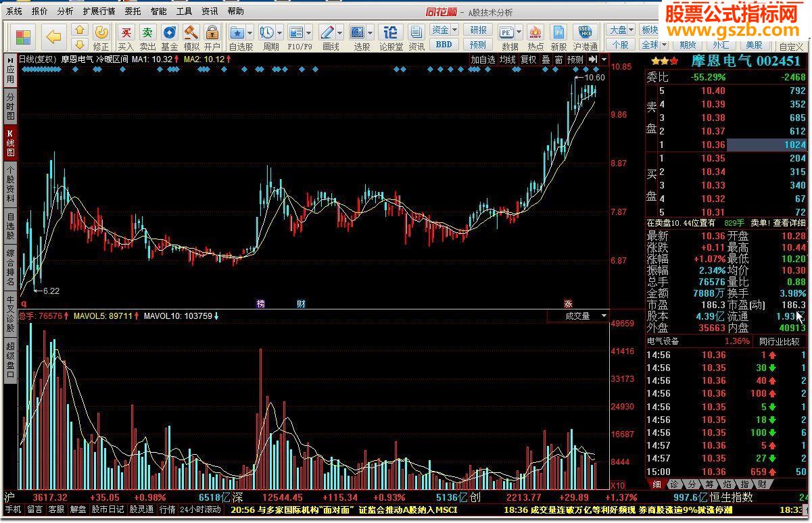Open the 帮助 menu

coord(235,11)
